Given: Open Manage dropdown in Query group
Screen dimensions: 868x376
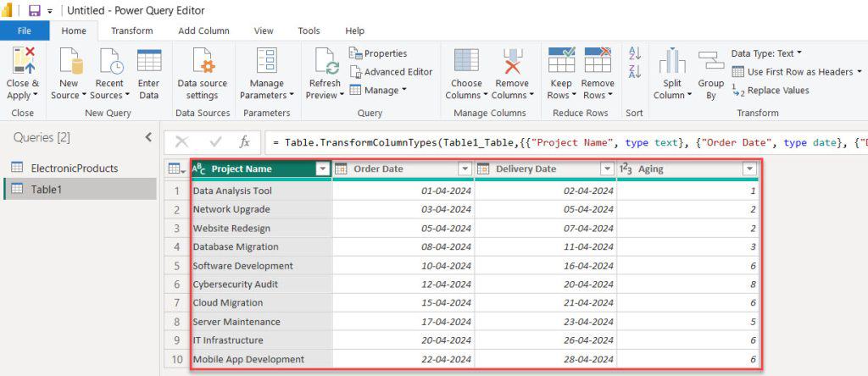Looking at the screenshot, I should (x=378, y=90).
